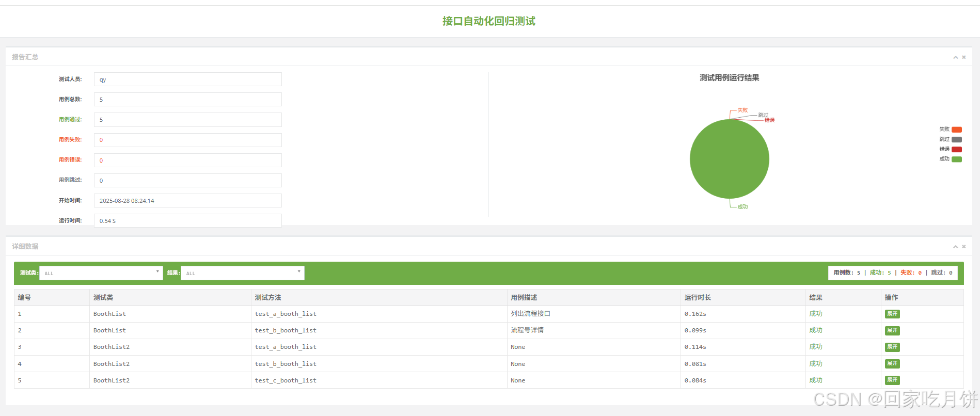The width and height of the screenshot is (980, 416).
Task: Click the 运行时间 field 0.54 S
Action: pyautogui.click(x=188, y=220)
